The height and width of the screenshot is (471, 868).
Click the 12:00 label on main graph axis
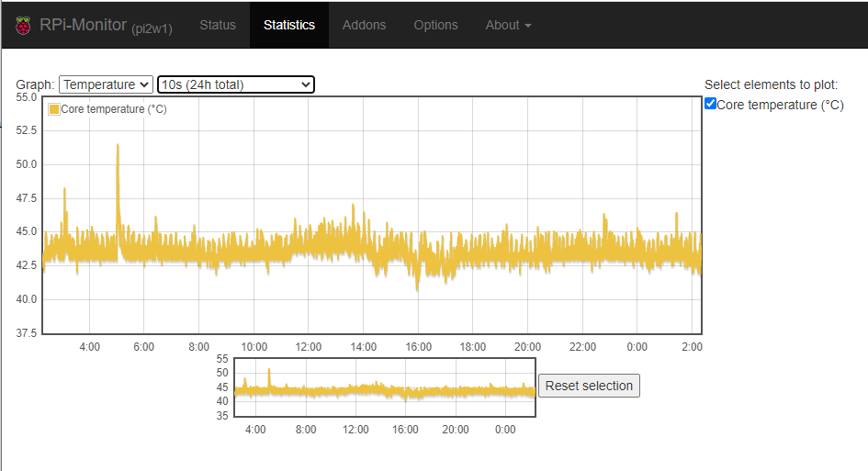pyautogui.click(x=308, y=347)
